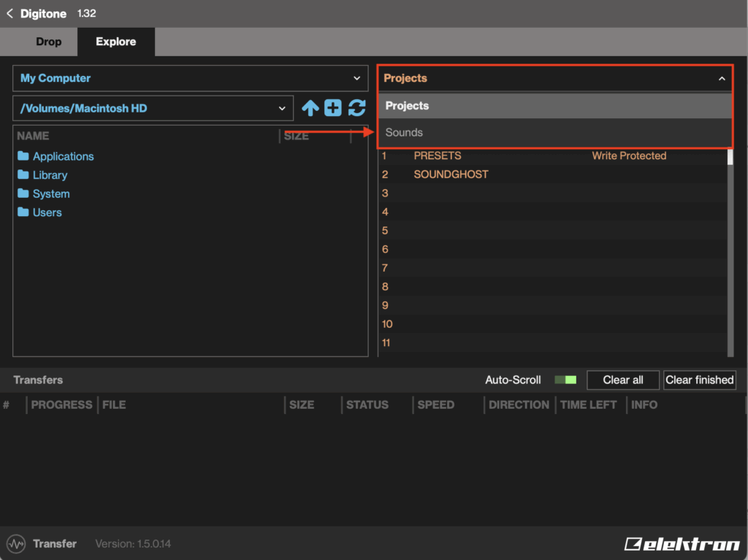The width and height of the screenshot is (748, 560).
Task: Select the SOUNDGHOST project row
Action: click(x=451, y=174)
